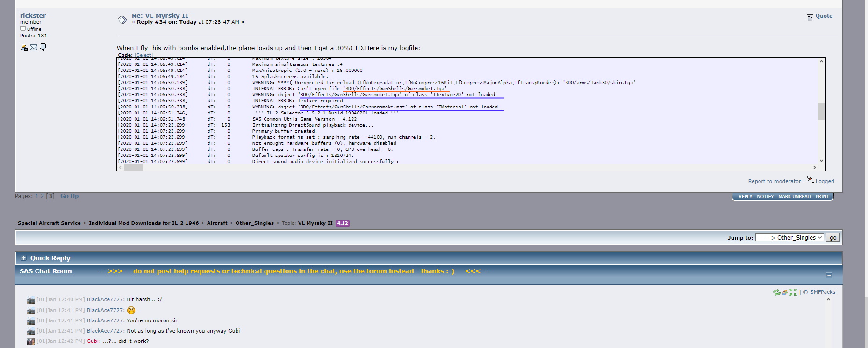Expand the Quick Reply section
Image resolution: width=868 pixels, height=348 pixels.
click(x=23, y=258)
